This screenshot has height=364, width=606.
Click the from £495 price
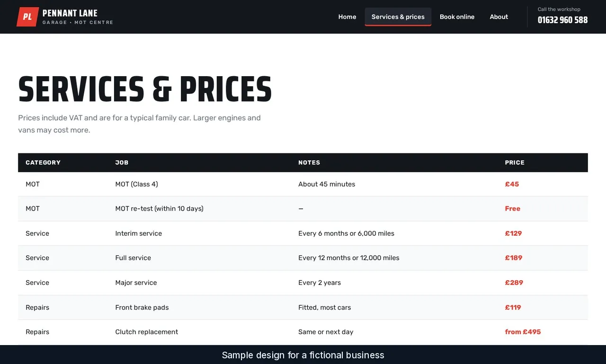click(523, 332)
